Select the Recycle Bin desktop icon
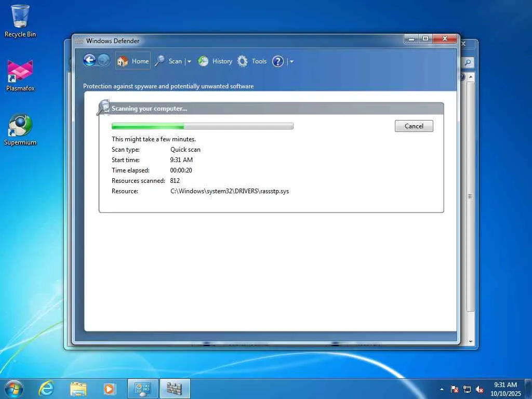Screen dimensions: 532x399 [20, 21]
